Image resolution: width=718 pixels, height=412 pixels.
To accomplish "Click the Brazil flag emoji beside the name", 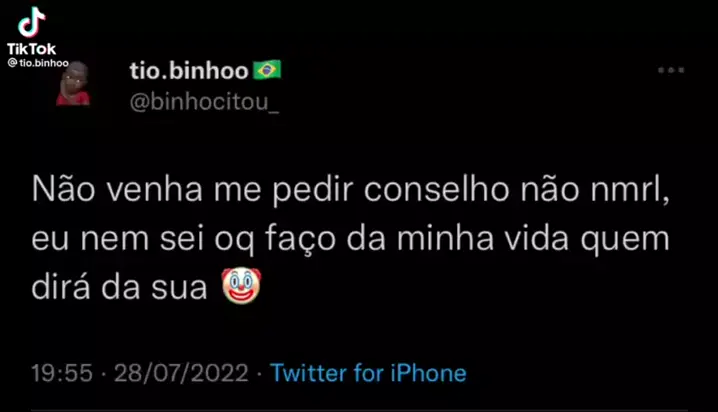I will coord(267,70).
